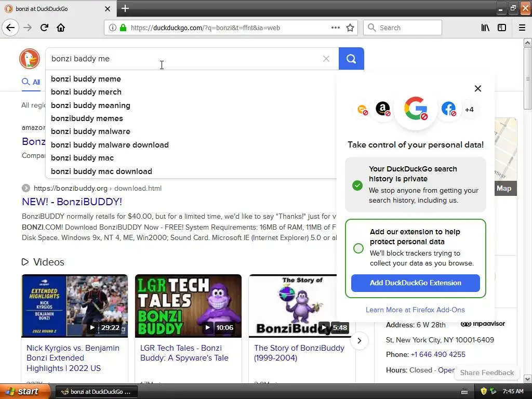Choose suggestion bonzi buddy mac download
Image resolution: width=532 pixels, height=399 pixels.
click(191, 171)
